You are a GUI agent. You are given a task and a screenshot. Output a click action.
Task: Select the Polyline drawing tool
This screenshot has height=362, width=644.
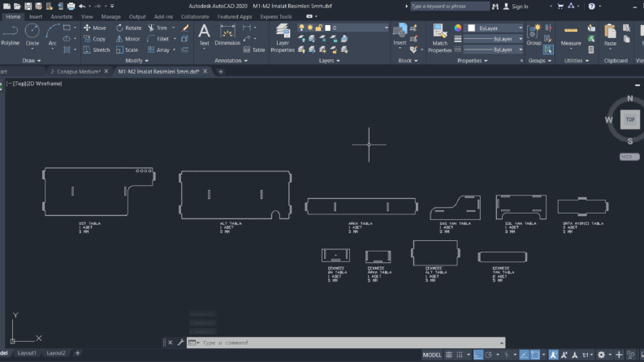click(10, 34)
